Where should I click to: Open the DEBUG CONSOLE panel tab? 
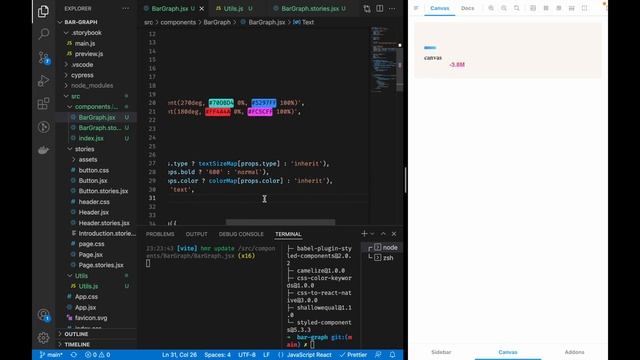(x=241, y=234)
